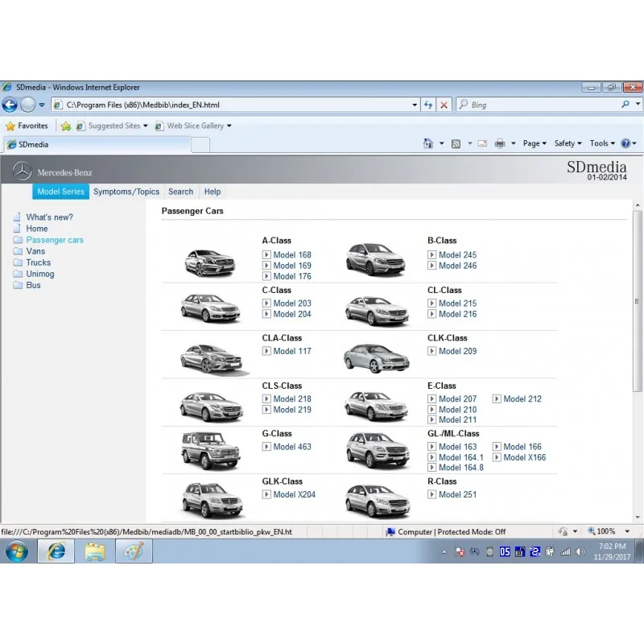Viewport: 644px width, 644px height.
Task: Click the Windows Start orb
Action: [17, 551]
